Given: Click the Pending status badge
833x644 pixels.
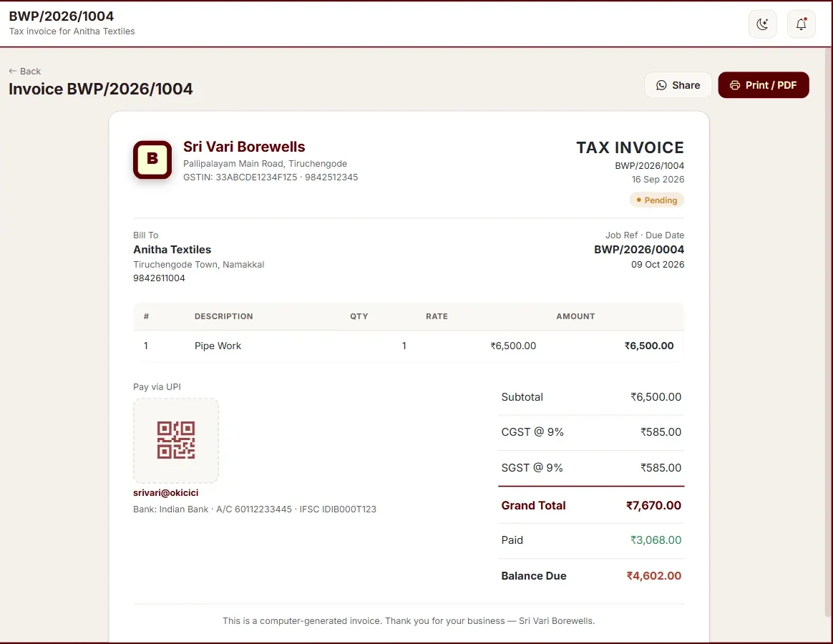Looking at the screenshot, I should [657, 200].
